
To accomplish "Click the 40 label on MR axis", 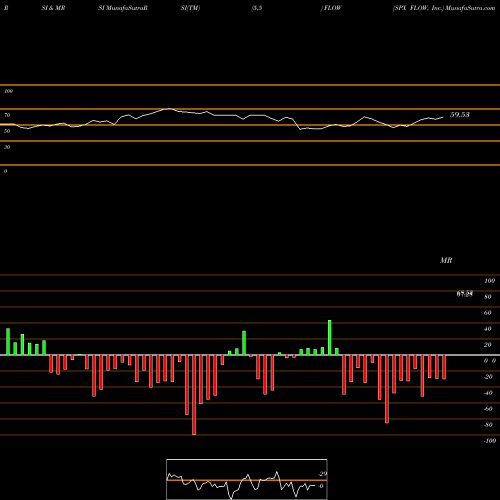I will point(488,329).
